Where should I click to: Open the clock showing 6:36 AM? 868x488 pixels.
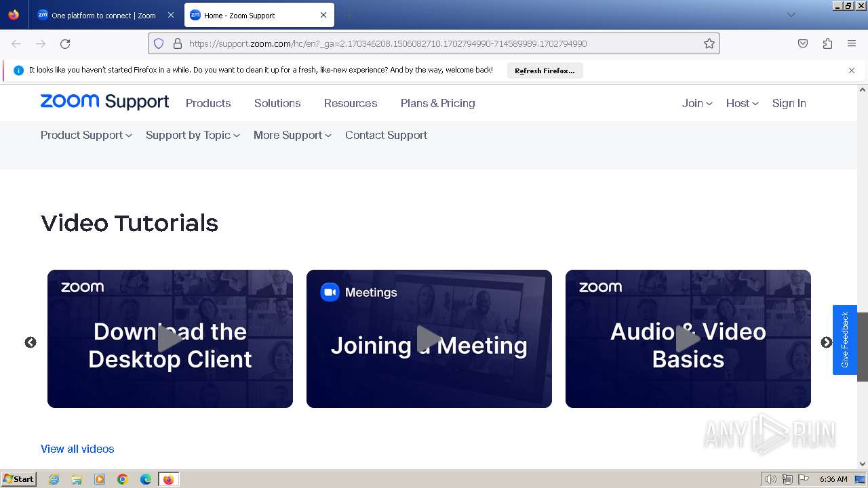[x=833, y=479]
